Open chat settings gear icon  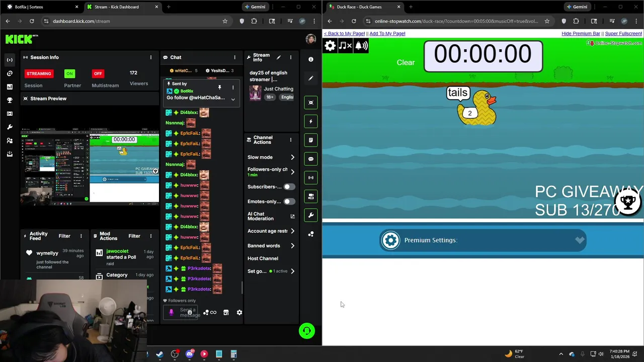[239, 312]
